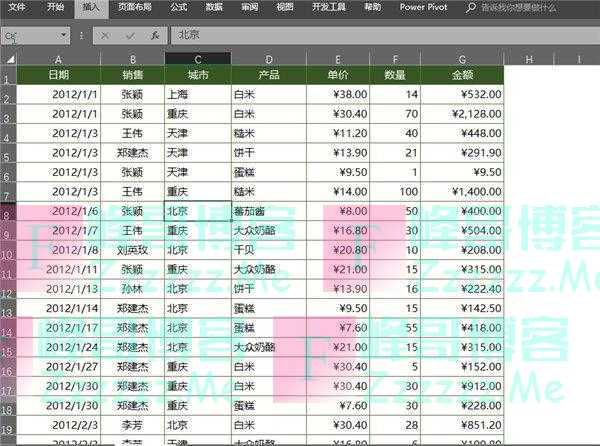Click the 金额 header cell
This screenshot has width=600, height=446.
coord(462,75)
